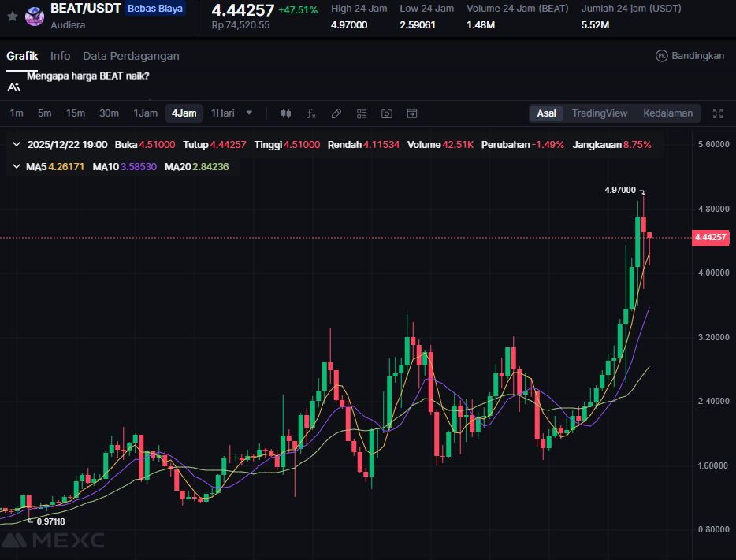736x560 pixels.
Task: Open the fx indicators icon
Action: (x=311, y=113)
